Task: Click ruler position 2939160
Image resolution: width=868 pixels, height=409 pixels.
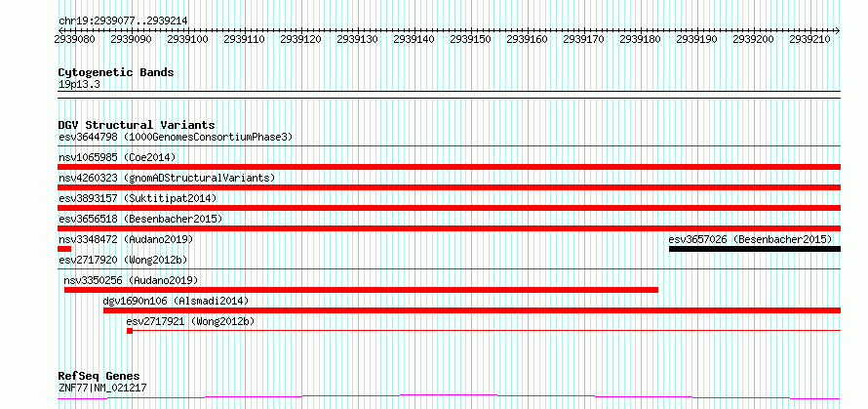Action: coord(527,39)
